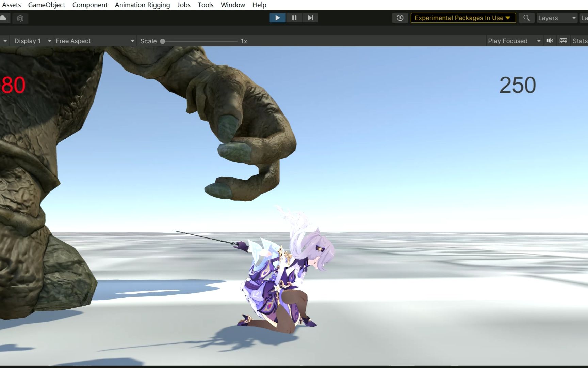Open the Window menu

(x=233, y=5)
